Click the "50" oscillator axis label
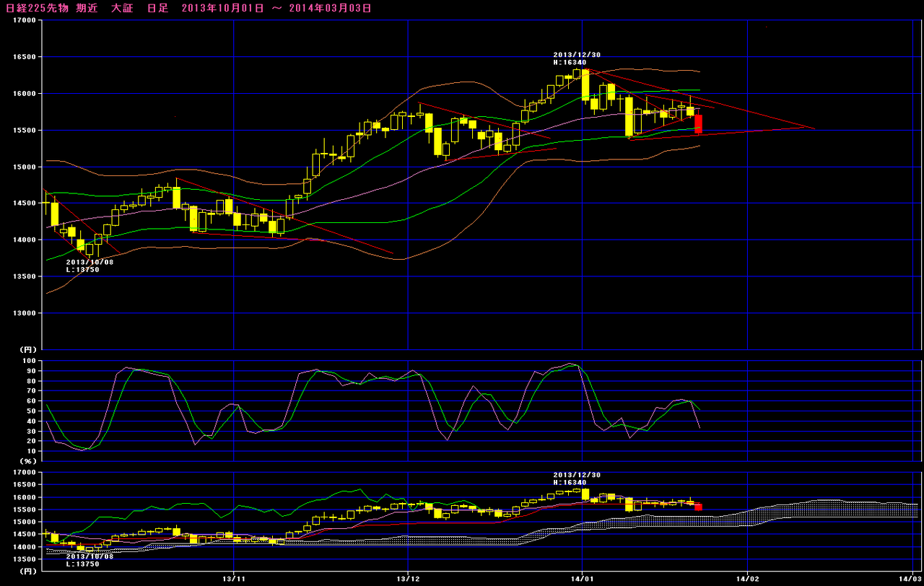The height and width of the screenshot is (586, 924). point(32,411)
